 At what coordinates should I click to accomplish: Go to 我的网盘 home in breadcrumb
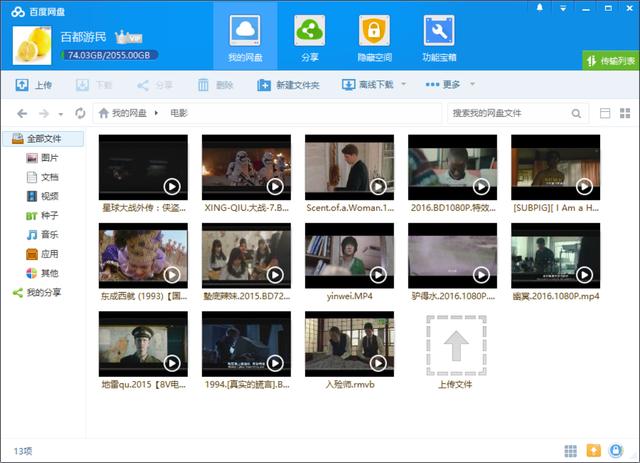click(x=122, y=113)
